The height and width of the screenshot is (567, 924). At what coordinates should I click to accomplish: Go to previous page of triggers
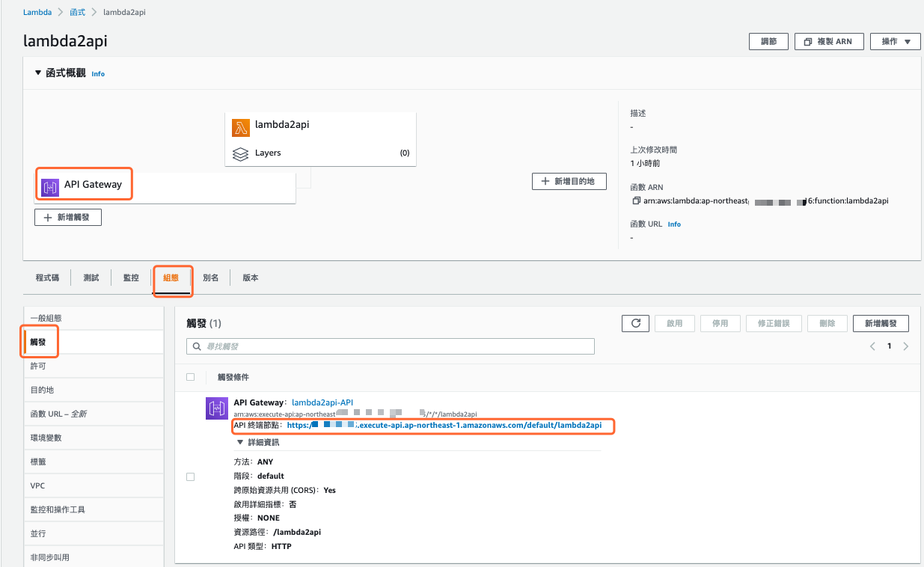click(x=872, y=346)
